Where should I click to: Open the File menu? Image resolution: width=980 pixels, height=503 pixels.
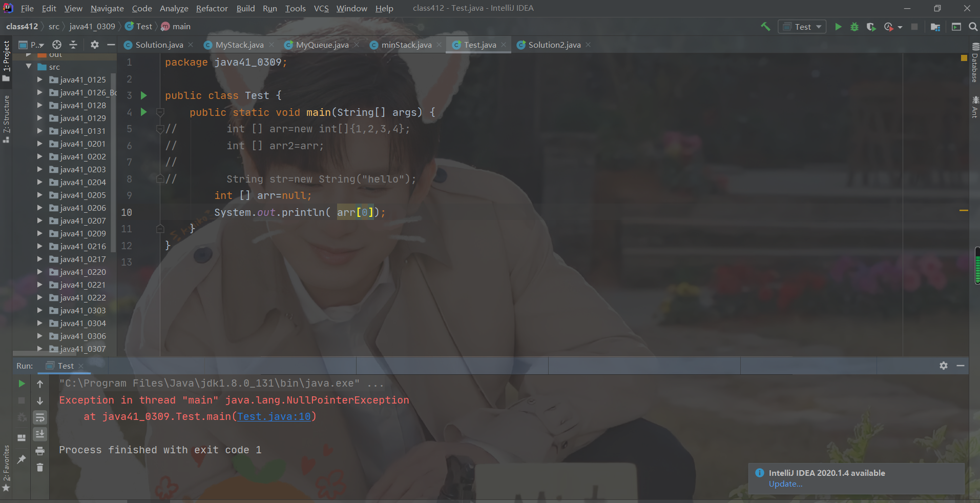pos(27,8)
